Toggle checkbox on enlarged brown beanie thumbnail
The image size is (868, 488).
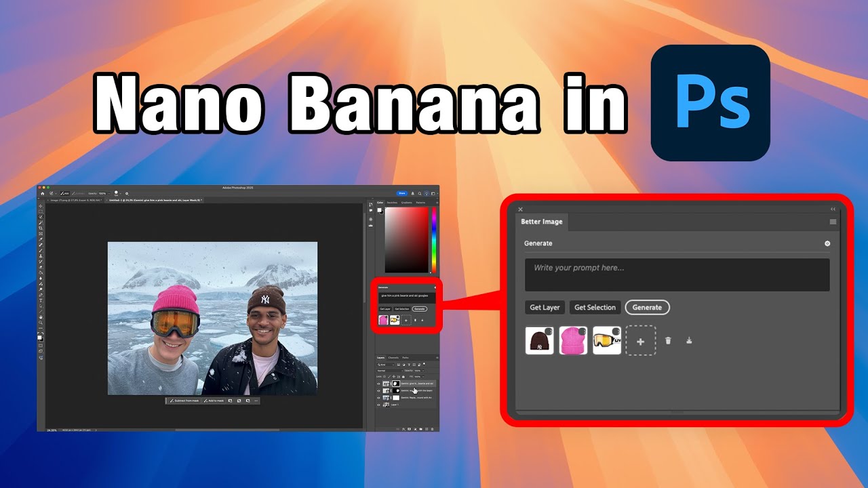tap(549, 331)
